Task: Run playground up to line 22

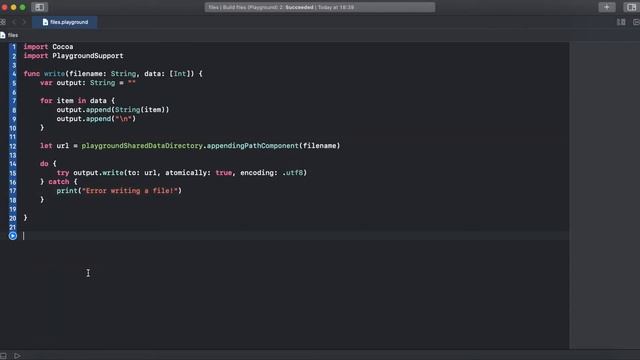Action: pos(13,236)
